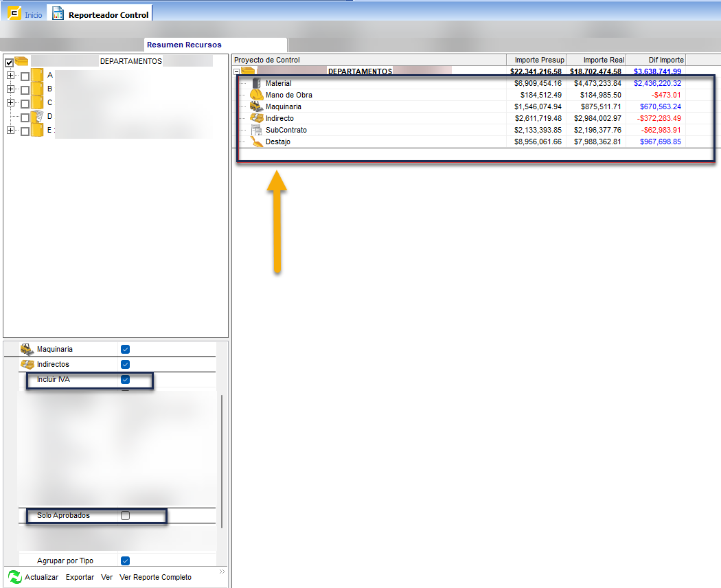Toggle the Agrupar por Tipo checkbox

click(x=125, y=561)
